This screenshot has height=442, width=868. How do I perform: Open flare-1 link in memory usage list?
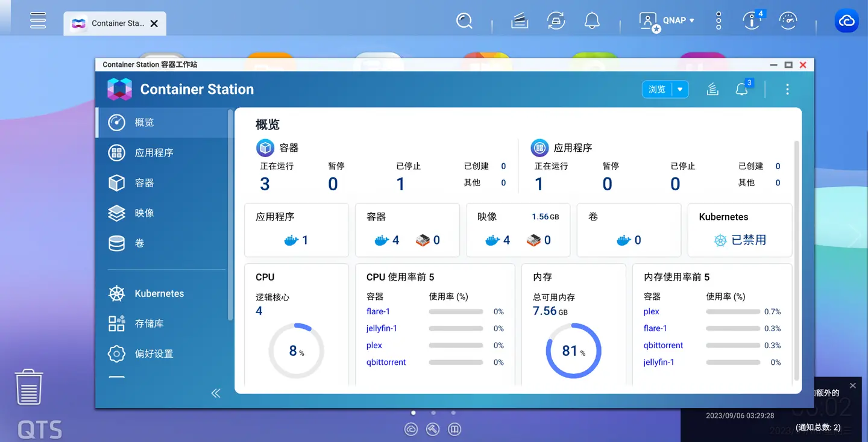tap(655, 328)
